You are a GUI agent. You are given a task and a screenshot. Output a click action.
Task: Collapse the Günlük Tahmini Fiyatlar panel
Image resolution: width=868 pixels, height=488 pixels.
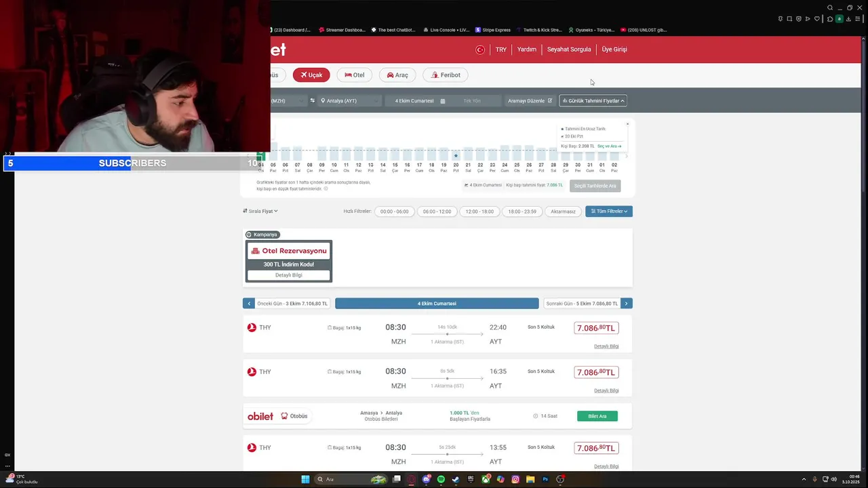pos(593,101)
